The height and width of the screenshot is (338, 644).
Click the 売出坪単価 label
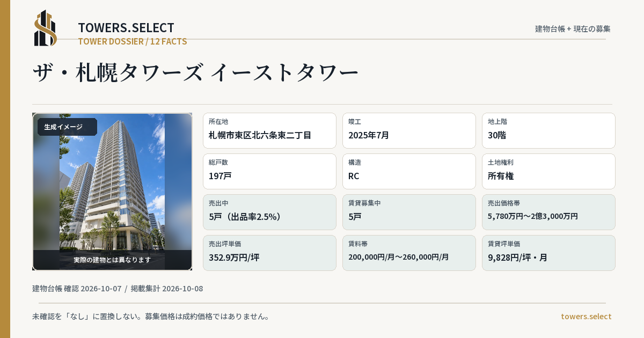click(x=225, y=244)
